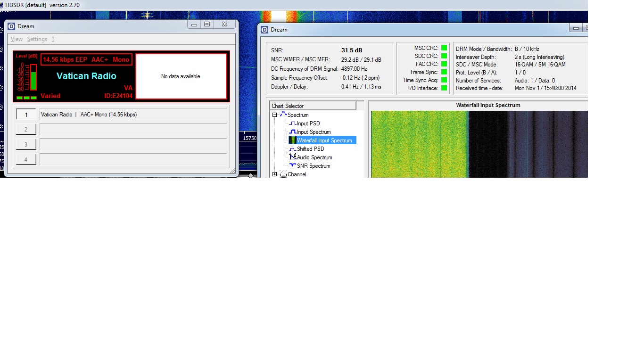644x362 pixels.
Task: Click the Channel node icon
Action: point(283,174)
